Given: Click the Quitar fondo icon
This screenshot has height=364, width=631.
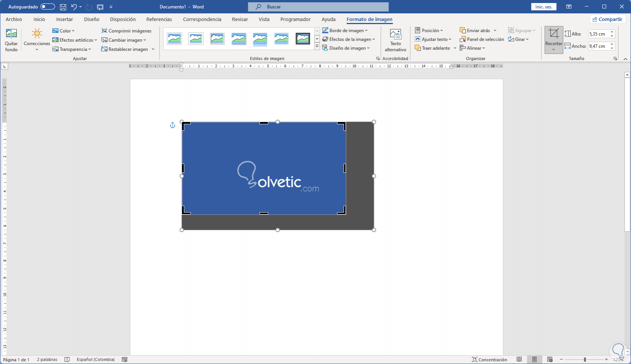Looking at the screenshot, I should (x=11, y=34).
